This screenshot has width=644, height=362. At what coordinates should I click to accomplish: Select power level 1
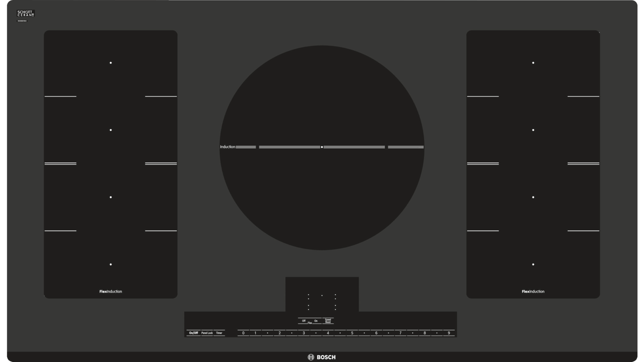point(255,333)
